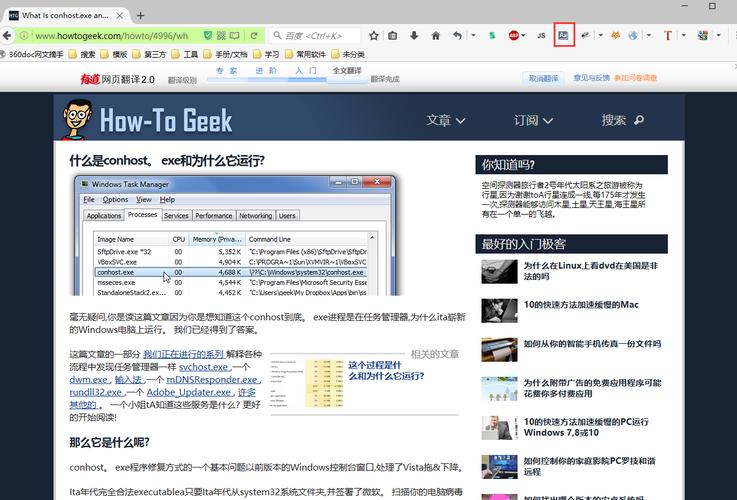Open the 工具 bookmarks folder
The width and height of the screenshot is (737, 500).
tap(185, 55)
